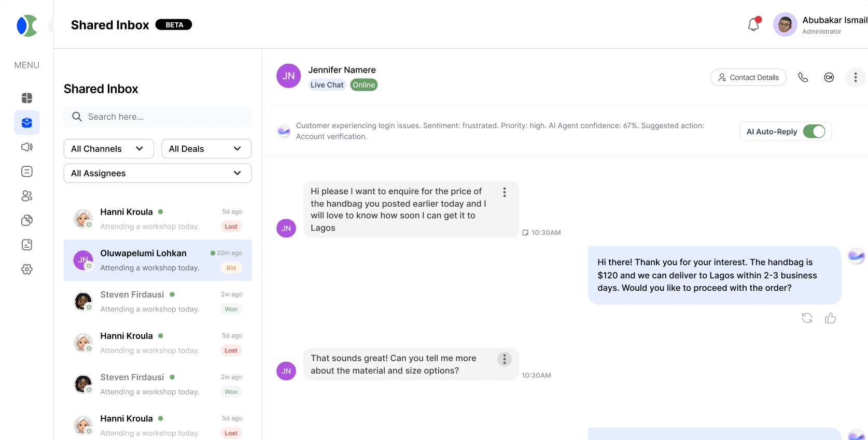Click Abubakar Ismail profile avatar
Screen dimensions: 868x440
tap(785, 24)
